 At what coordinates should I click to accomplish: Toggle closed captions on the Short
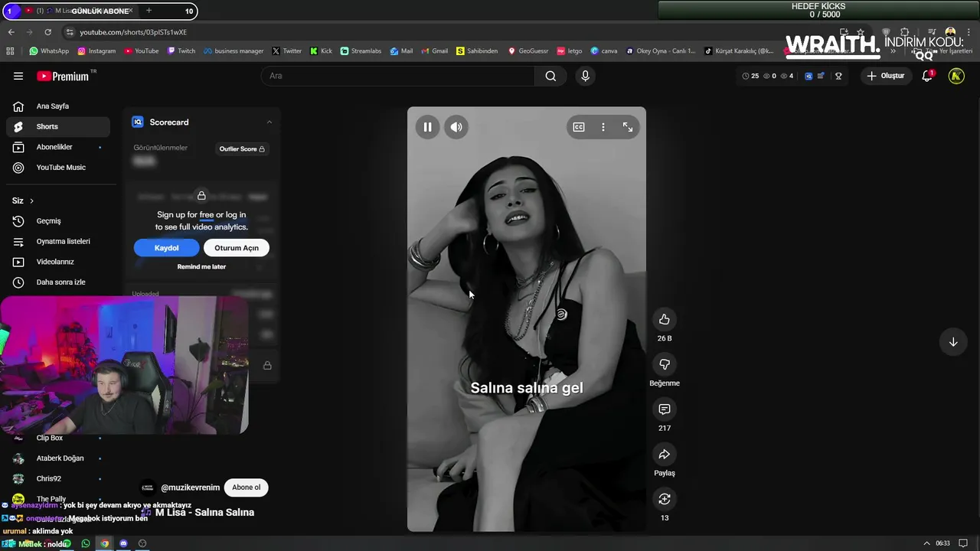[579, 127]
